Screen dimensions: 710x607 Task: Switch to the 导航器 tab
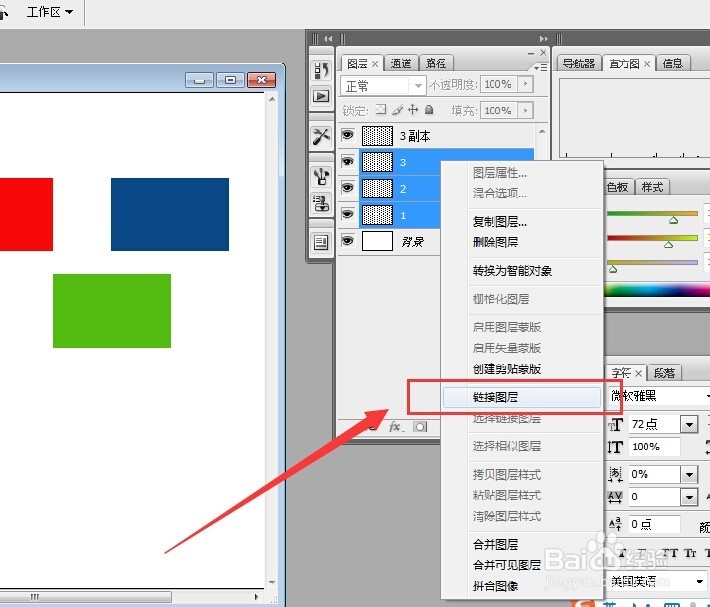pyautogui.click(x=579, y=63)
